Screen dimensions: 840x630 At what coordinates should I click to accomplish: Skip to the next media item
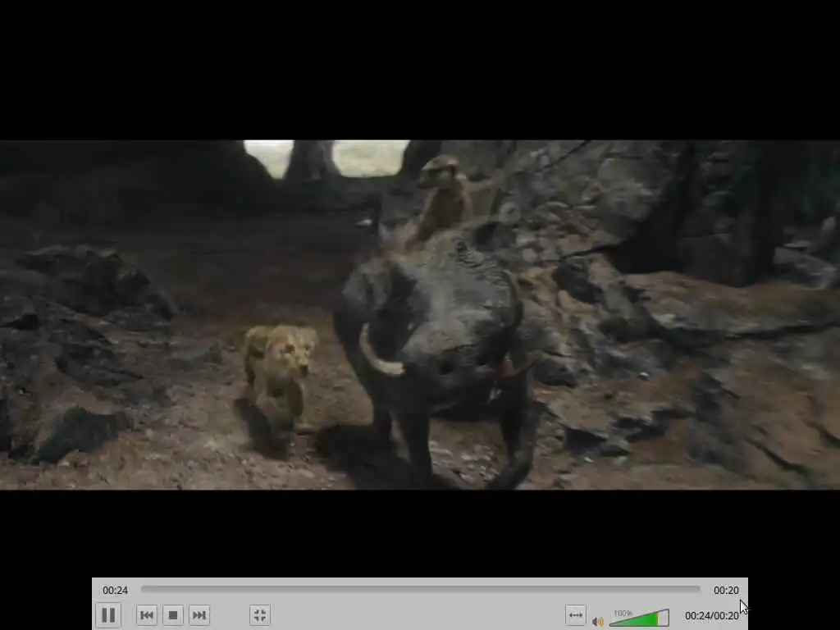tap(199, 615)
